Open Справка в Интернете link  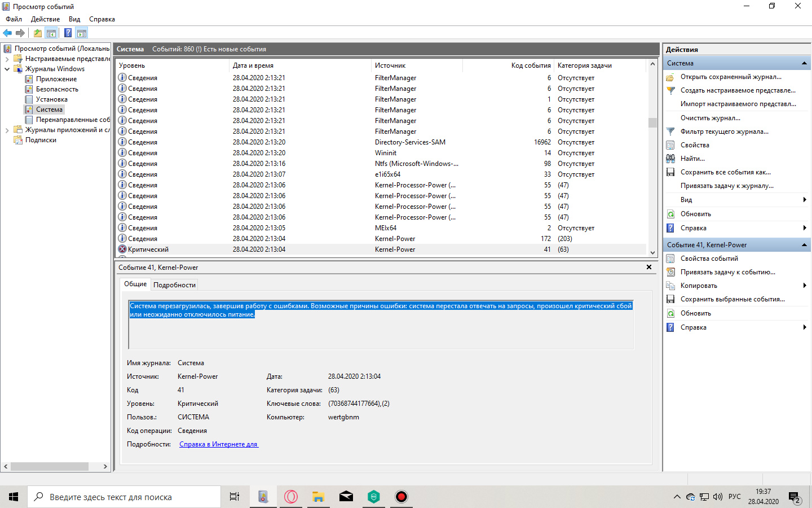pyautogui.click(x=219, y=444)
